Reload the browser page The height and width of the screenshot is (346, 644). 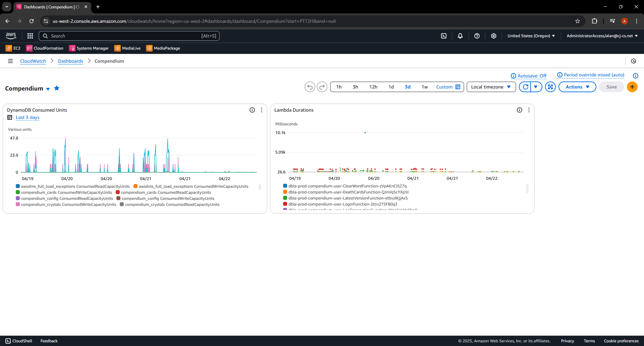[32, 21]
